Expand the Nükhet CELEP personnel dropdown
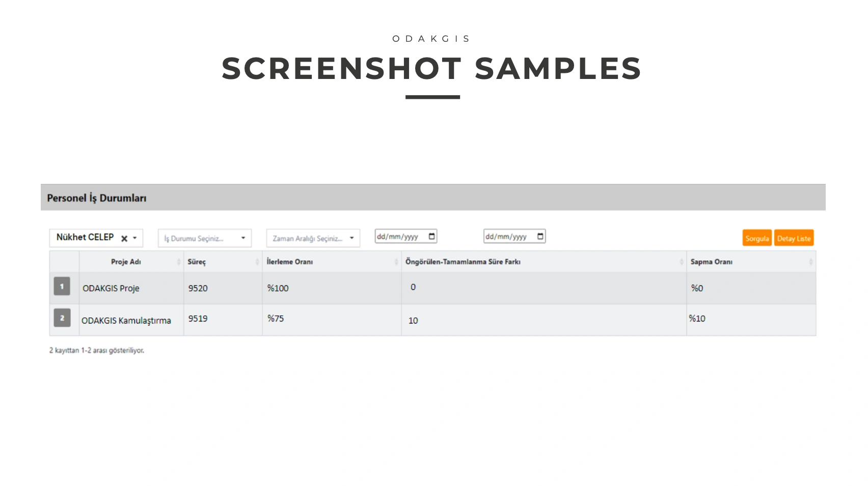The image size is (868, 486). click(x=135, y=238)
